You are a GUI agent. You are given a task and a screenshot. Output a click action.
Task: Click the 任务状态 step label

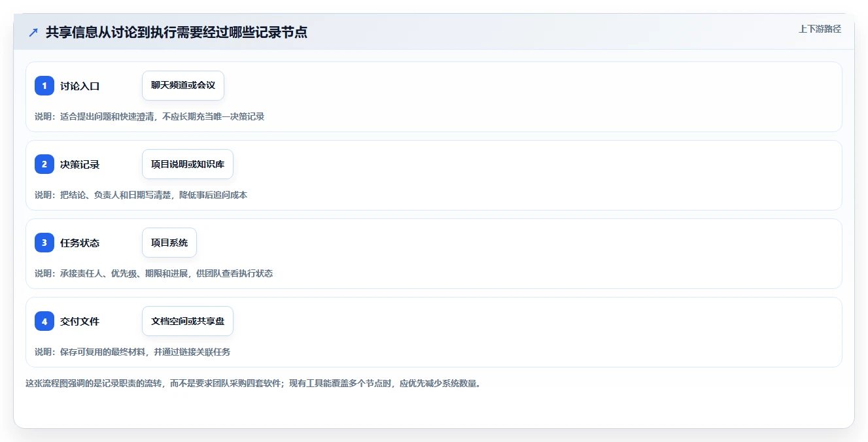(x=80, y=243)
